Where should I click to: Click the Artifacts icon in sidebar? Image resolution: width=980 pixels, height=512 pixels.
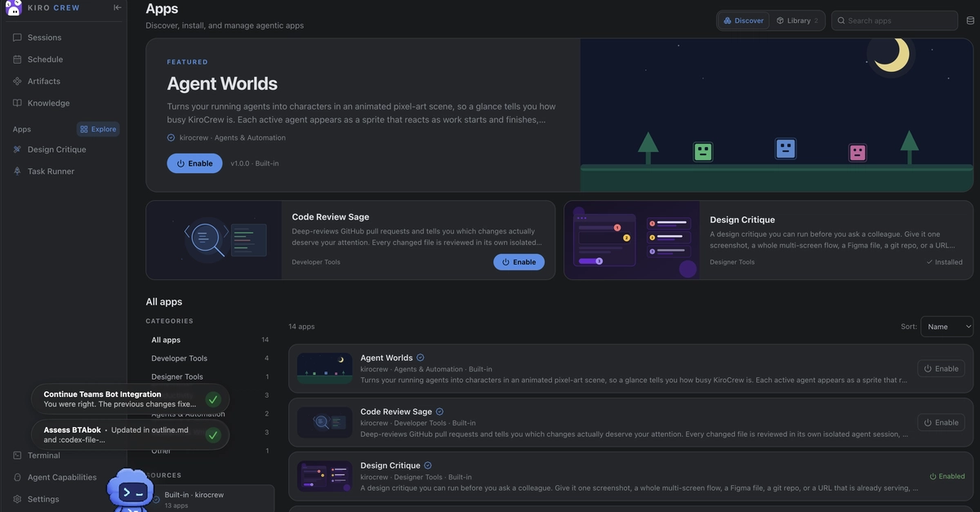point(18,82)
